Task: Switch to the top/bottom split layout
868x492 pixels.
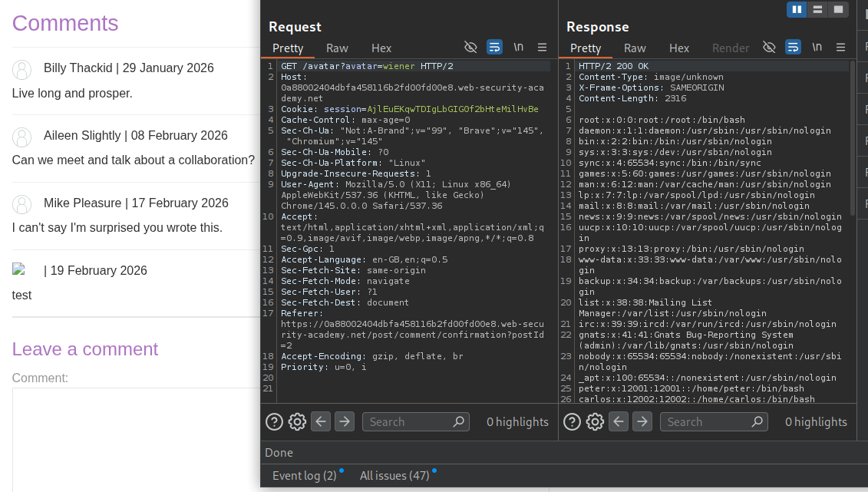Action: click(817, 9)
